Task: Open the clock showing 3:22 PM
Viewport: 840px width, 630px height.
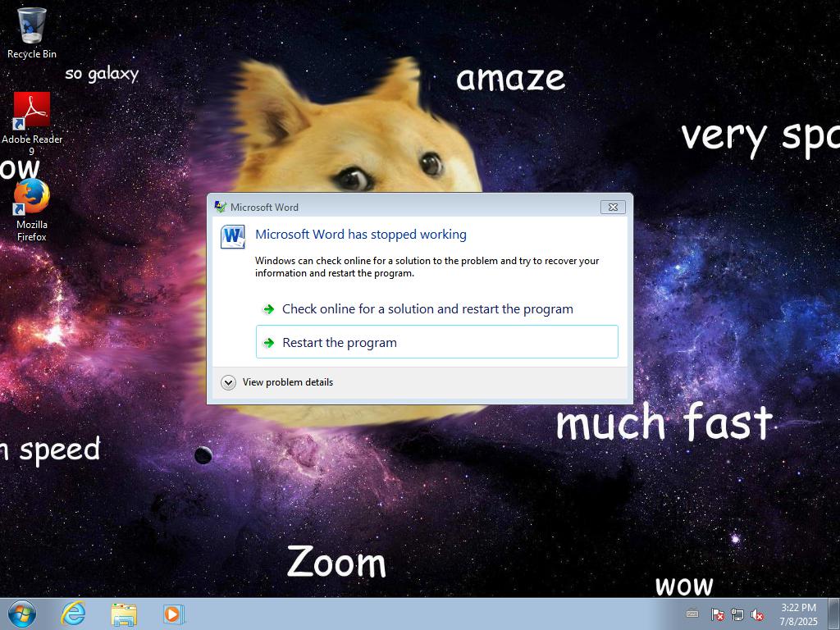Action: (798, 614)
